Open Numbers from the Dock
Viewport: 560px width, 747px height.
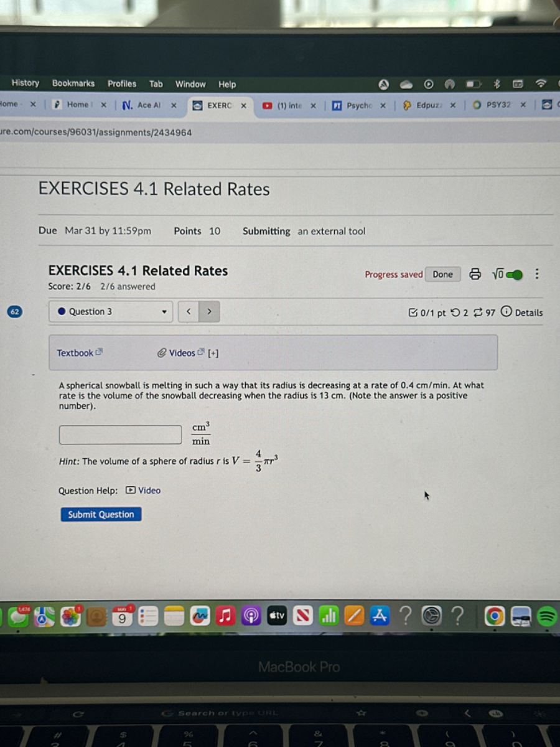(329, 616)
